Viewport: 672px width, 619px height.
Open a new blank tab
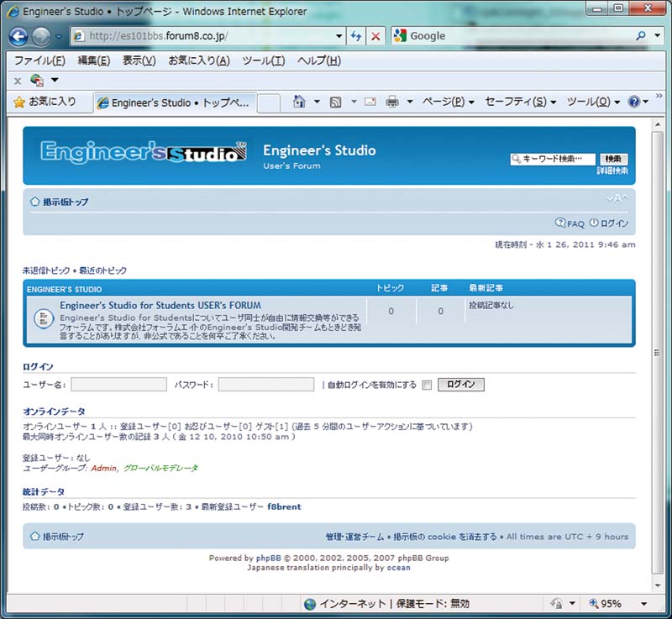point(269,103)
